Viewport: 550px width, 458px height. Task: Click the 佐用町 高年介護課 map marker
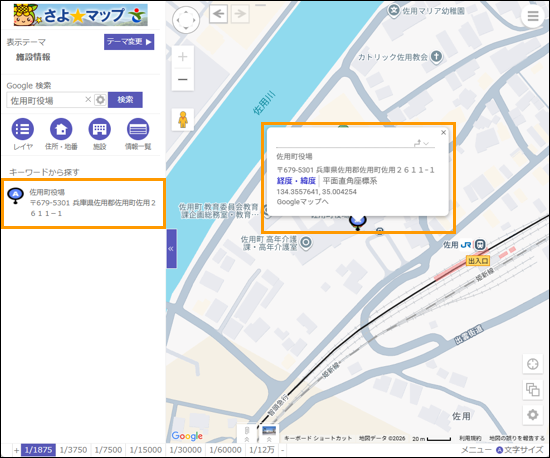tap(306, 242)
